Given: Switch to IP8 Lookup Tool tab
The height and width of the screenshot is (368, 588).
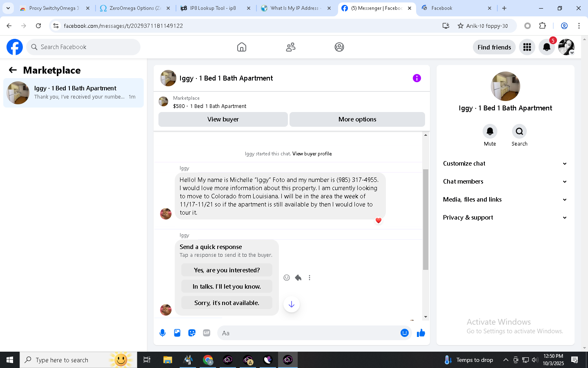Looking at the screenshot, I should pos(216,8).
